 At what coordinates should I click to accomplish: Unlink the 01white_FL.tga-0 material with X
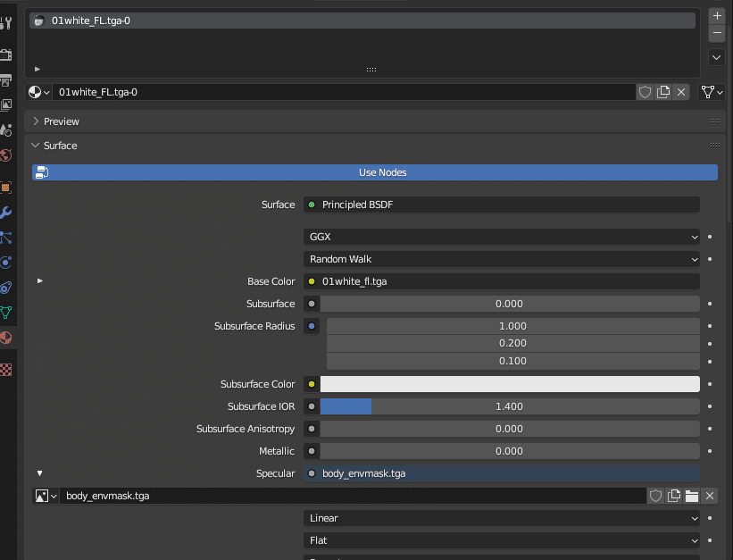tap(681, 92)
